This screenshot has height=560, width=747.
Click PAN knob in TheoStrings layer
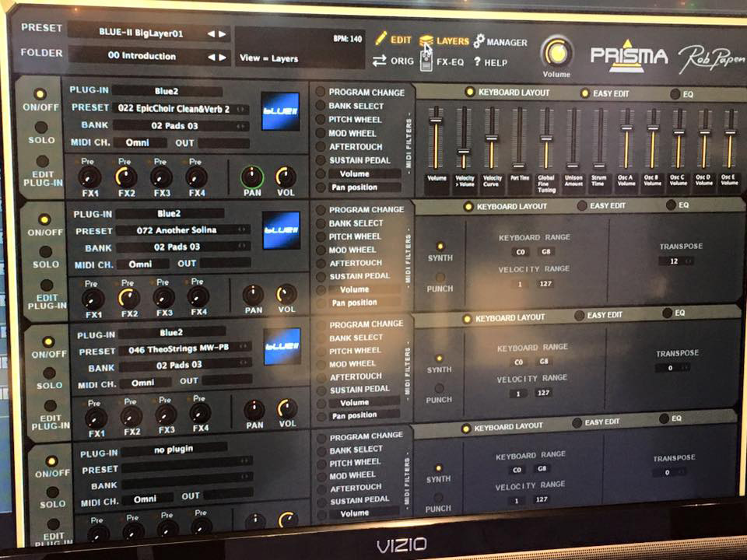(x=254, y=411)
